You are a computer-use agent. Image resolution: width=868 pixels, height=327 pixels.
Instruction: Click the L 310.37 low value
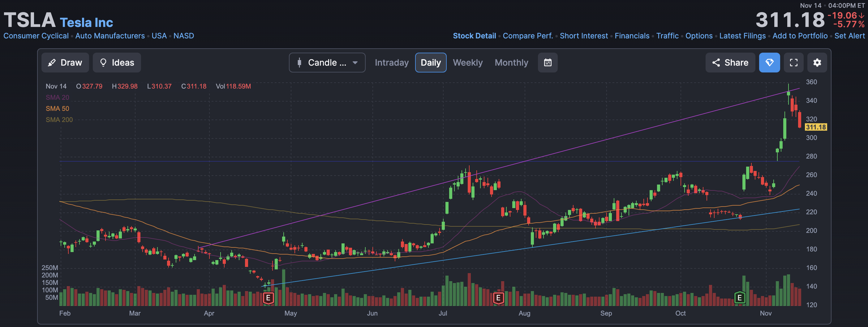tap(159, 86)
